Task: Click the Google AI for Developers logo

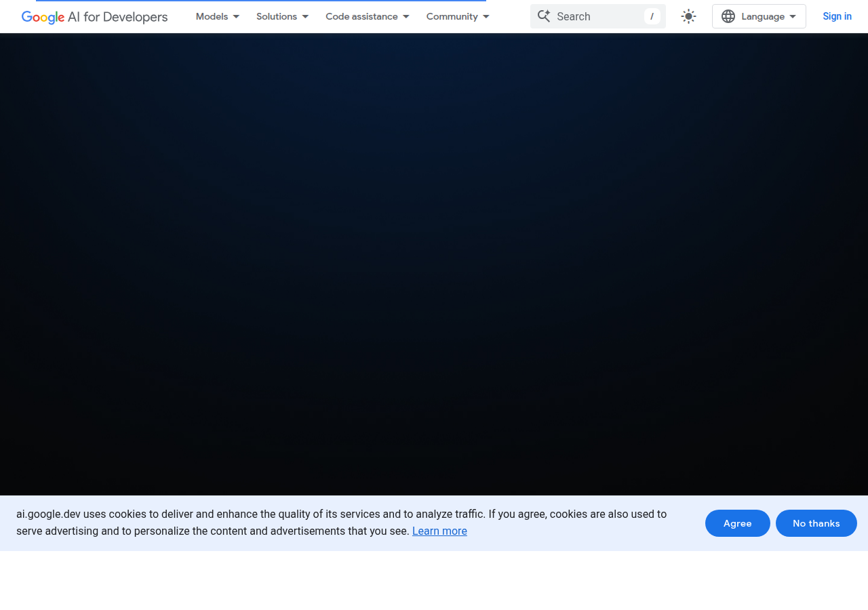Action: point(94,16)
